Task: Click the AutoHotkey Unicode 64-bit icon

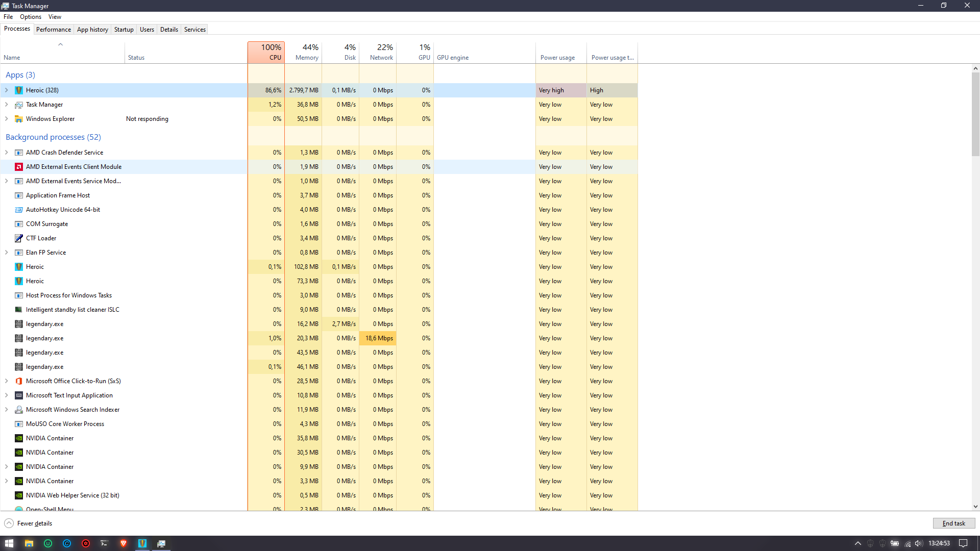Action: point(18,210)
